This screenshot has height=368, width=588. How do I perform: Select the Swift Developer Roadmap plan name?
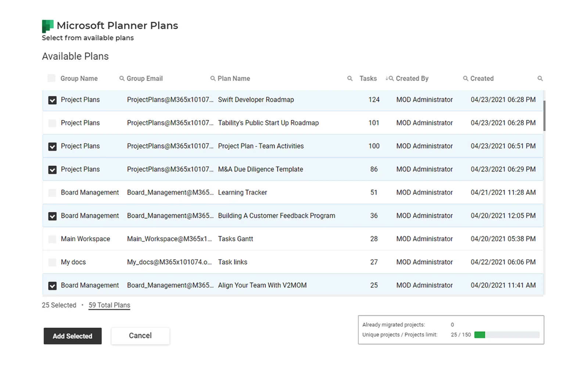tap(256, 100)
